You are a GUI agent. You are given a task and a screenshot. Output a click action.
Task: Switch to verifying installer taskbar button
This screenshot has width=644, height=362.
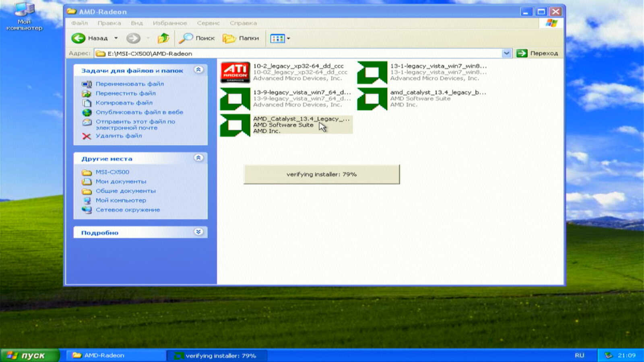pyautogui.click(x=217, y=356)
